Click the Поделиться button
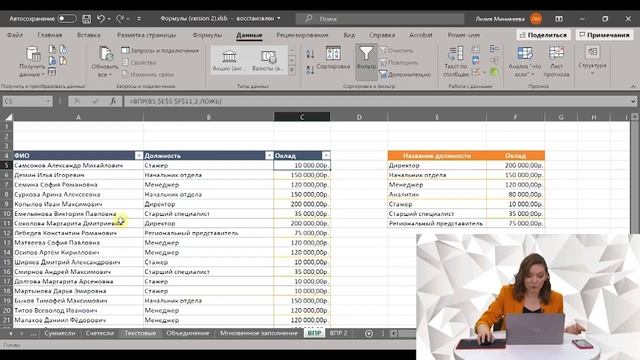The width and height of the screenshot is (640, 360). (543, 35)
